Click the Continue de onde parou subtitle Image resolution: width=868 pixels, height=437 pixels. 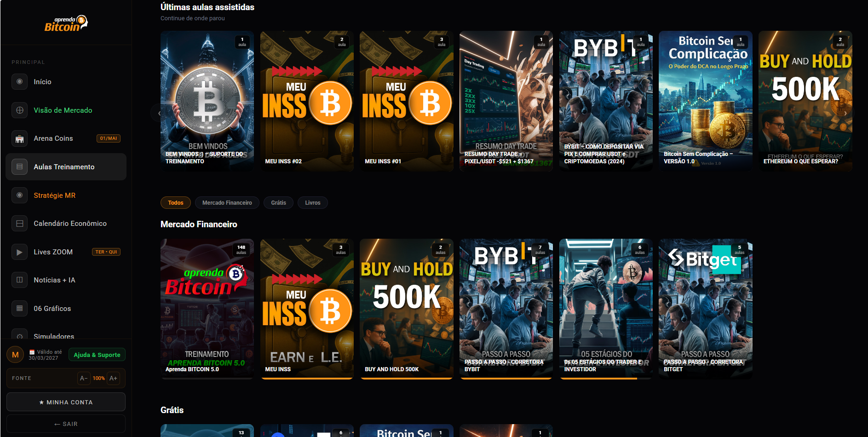[193, 18]
